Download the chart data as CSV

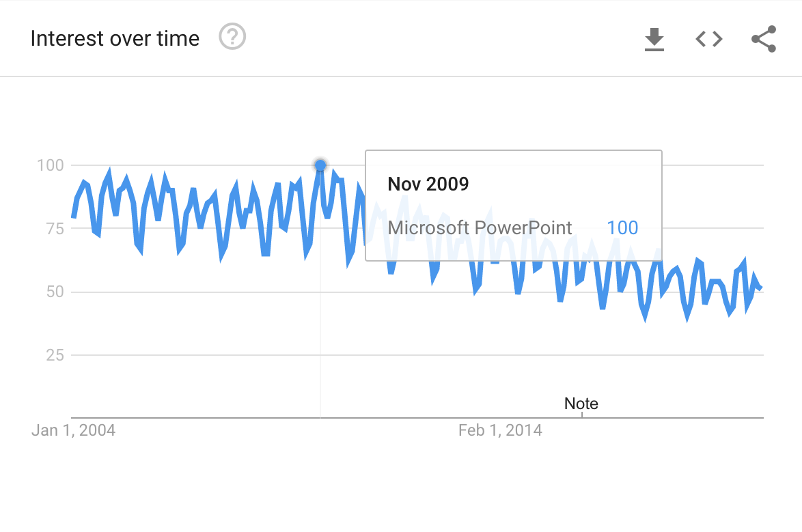654,40
